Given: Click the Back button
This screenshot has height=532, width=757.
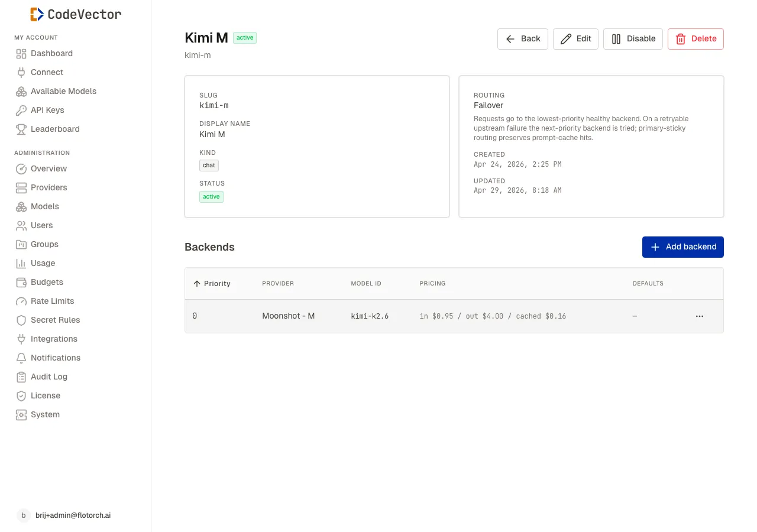Looking at the screenshot, I should point(523,39).
